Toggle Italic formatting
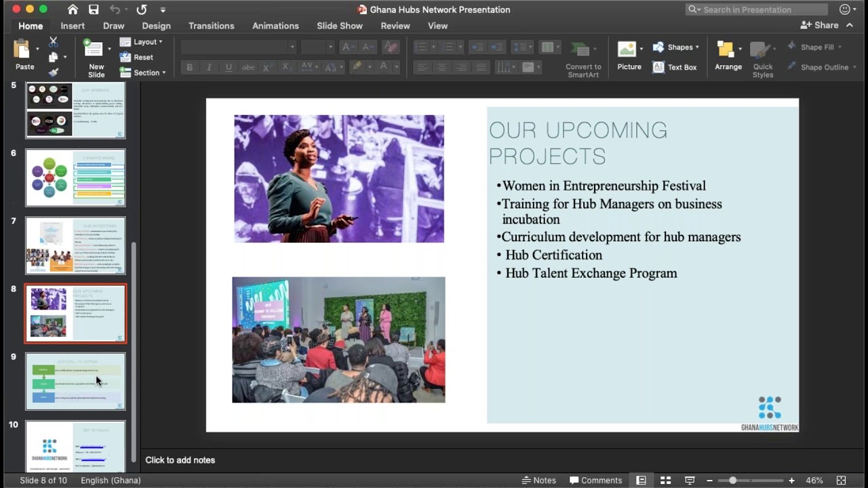 [x=209, y=67]
